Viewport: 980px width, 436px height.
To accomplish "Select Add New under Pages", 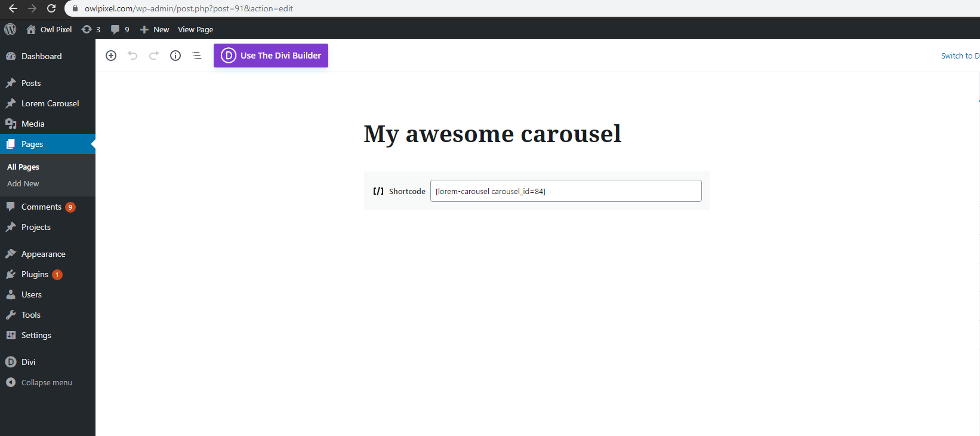I will (23, 183).
